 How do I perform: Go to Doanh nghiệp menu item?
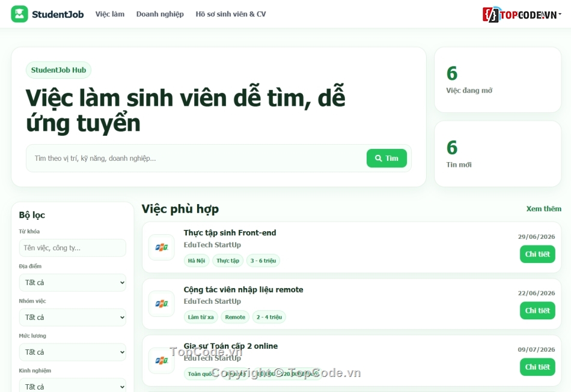coord(160,14)
